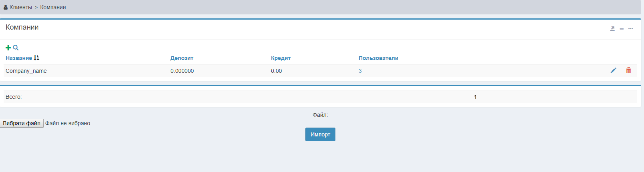
Task: Sort by the Депозит column header
Action: [182, 58]
